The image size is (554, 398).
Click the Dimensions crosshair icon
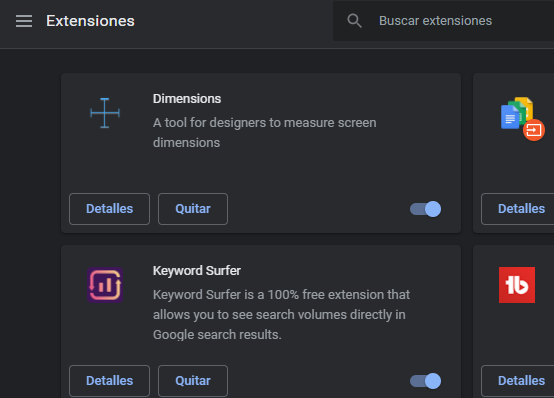point(105,113)
